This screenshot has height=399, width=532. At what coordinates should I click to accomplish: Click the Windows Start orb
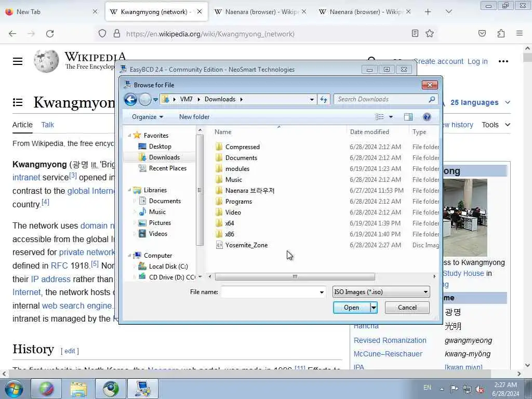click(x=14, y=389)
